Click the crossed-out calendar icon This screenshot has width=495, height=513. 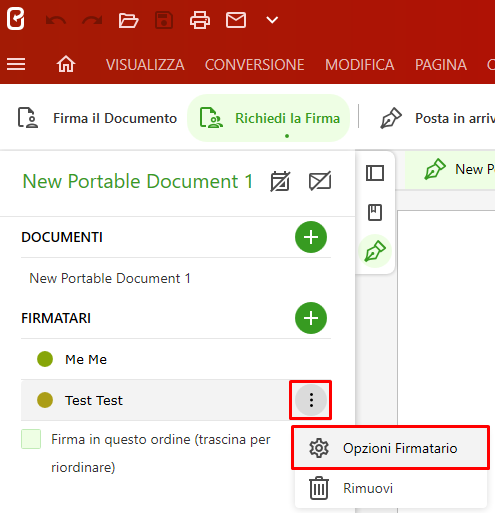280,181
